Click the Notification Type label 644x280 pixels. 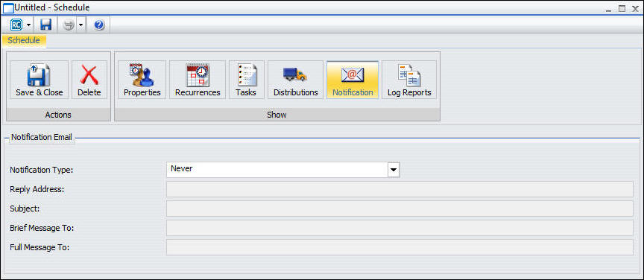pyautogui.click(x=42, y=170)
